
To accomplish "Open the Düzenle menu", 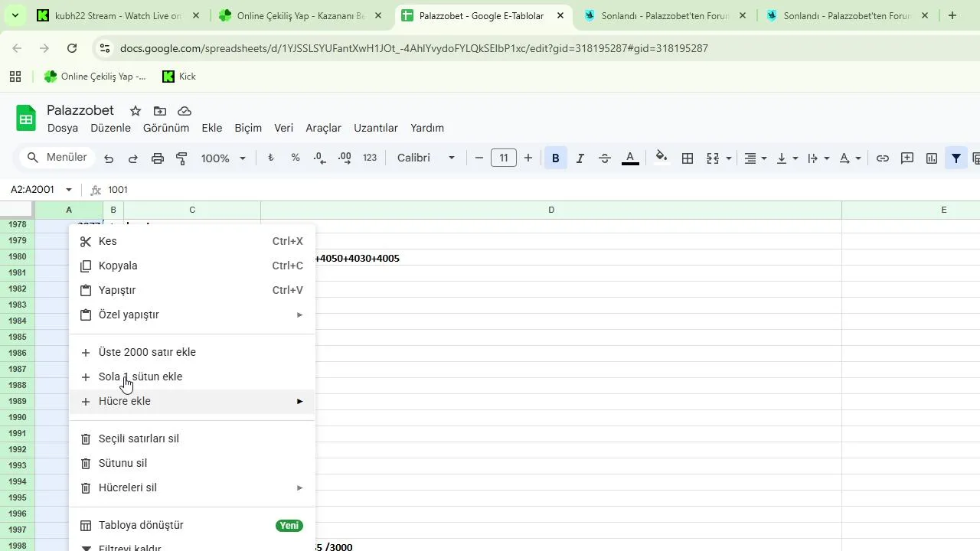I will click(110, 128).
